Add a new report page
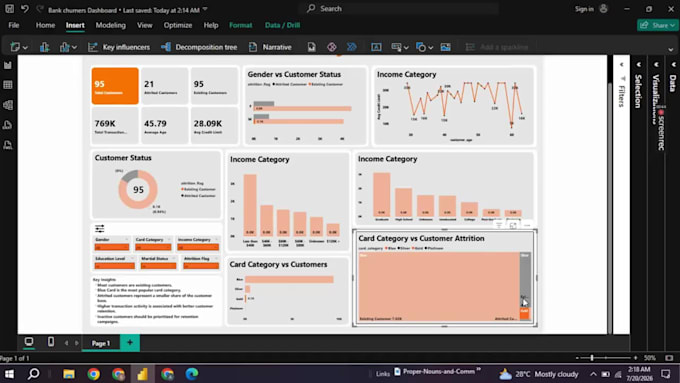680x383 pixels. tap(130, 343)
